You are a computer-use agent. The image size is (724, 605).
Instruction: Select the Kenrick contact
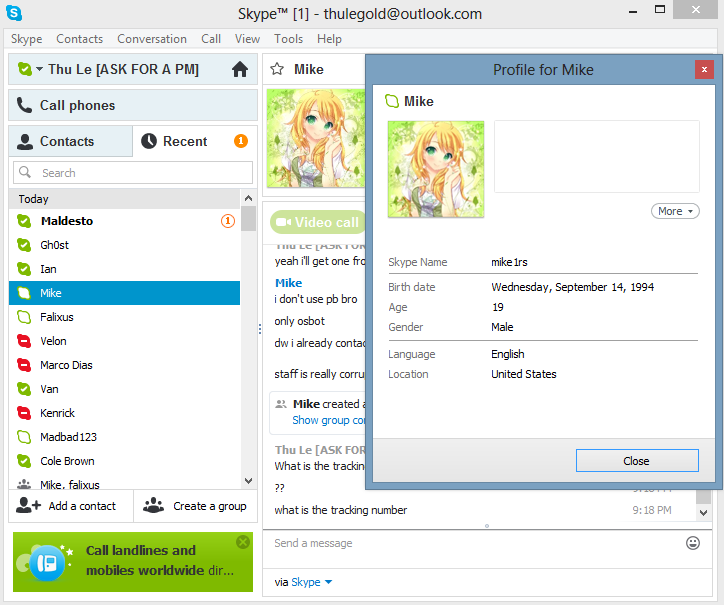pos(125,413)
